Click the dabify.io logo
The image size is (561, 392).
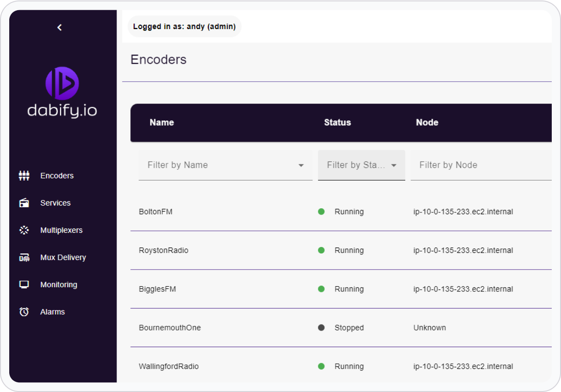click(x=62, y=92)
